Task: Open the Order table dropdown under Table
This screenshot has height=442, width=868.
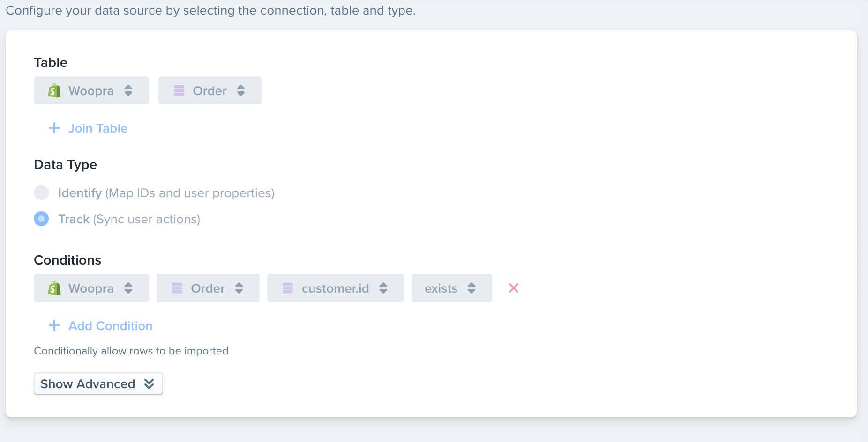Action: coord(210,90)
